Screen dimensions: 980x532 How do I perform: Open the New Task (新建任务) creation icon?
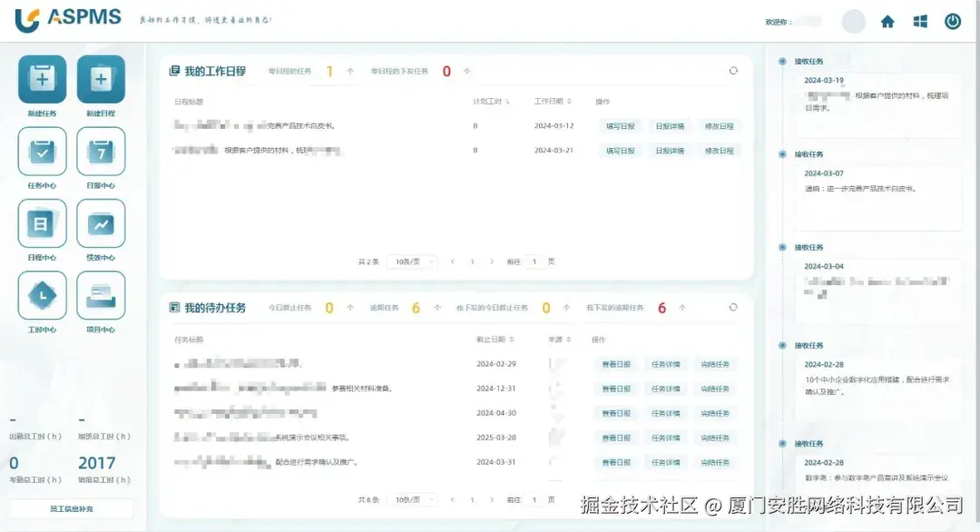[x=41, y=80]
